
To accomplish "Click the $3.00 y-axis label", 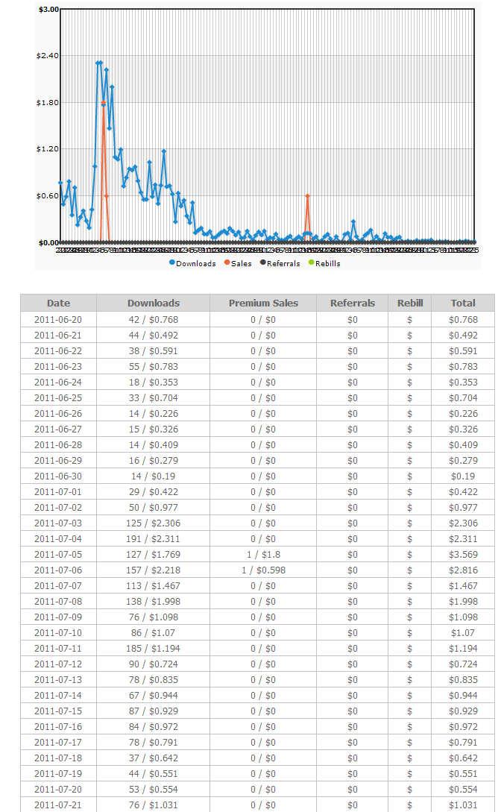I will tap(48, 10).
